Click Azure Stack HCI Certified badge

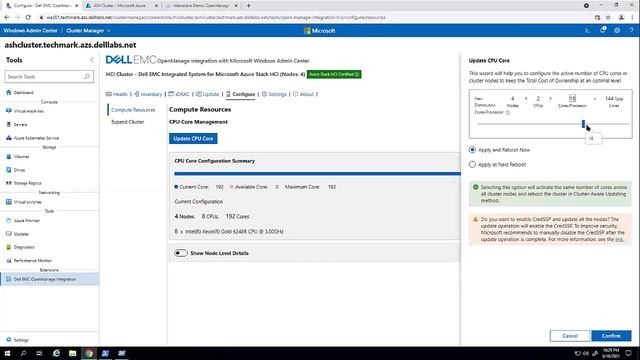pos(334,74)
